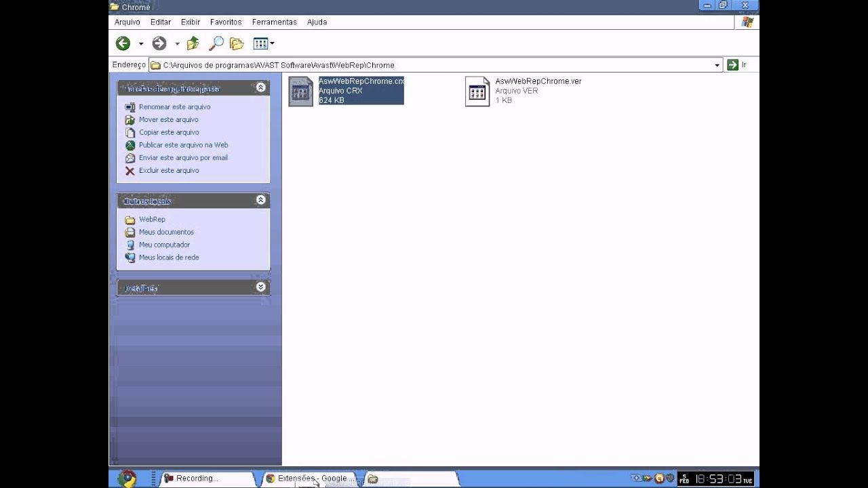Click Publicar este arquivo na Web
Viewport: 868px width, 488px height.
183,145
